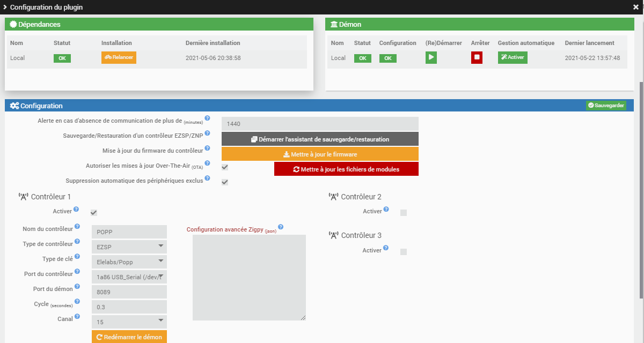The image size is (644, 343).
Task: Click the Sauvegarder button
Action: tap(606, 106)
